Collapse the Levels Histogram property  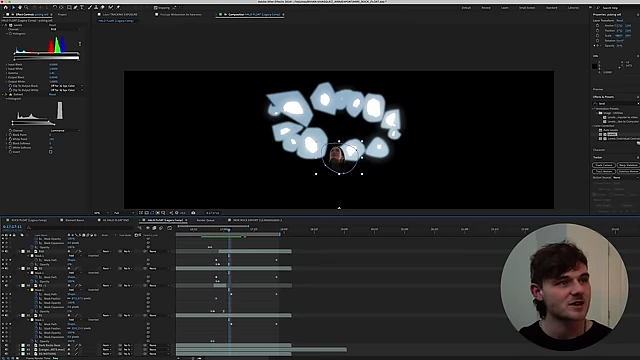pyautogui.click(x=7, y=34)
